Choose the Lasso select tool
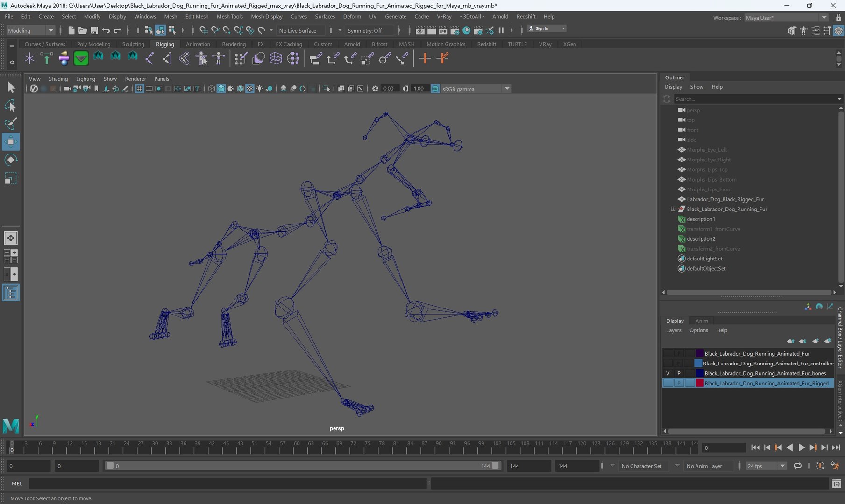 (10, 105)
